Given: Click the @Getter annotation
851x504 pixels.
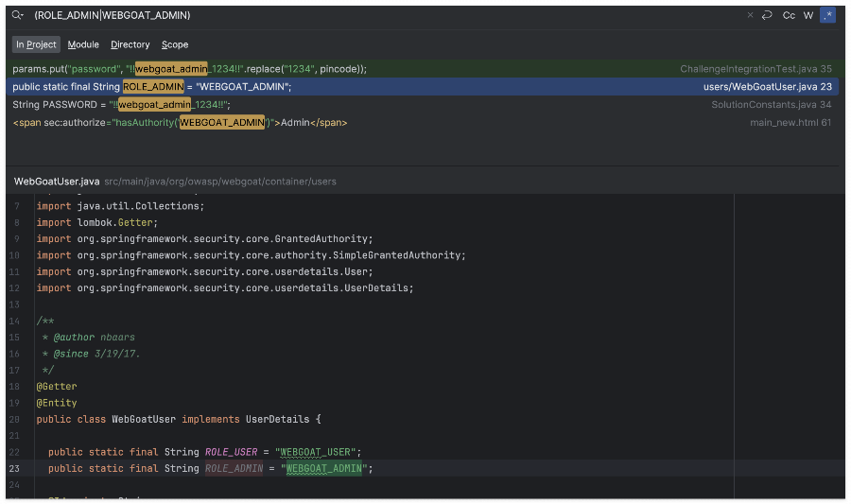Looking at the screenshot, I should pos(57,386).
